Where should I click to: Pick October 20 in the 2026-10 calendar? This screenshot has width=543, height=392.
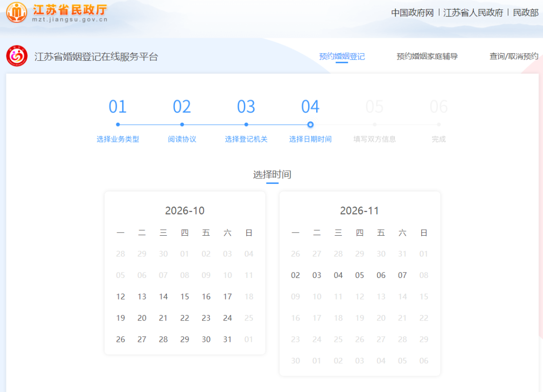point(142,318)
